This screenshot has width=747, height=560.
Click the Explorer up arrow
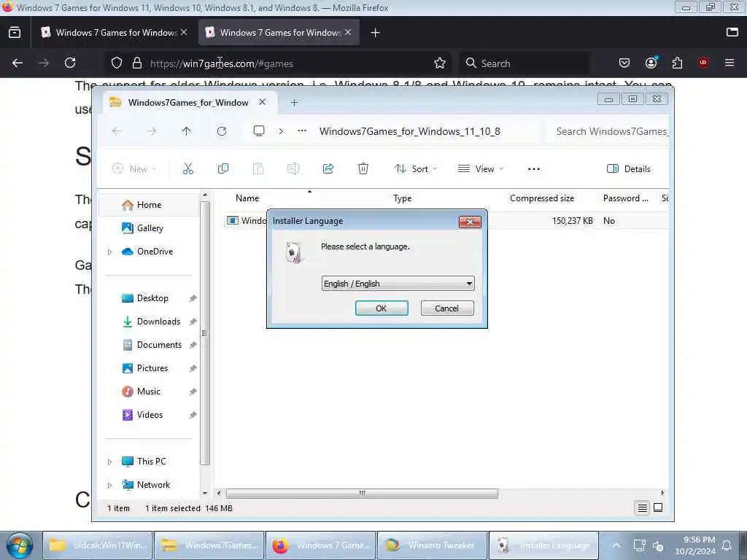click(186, 131)
